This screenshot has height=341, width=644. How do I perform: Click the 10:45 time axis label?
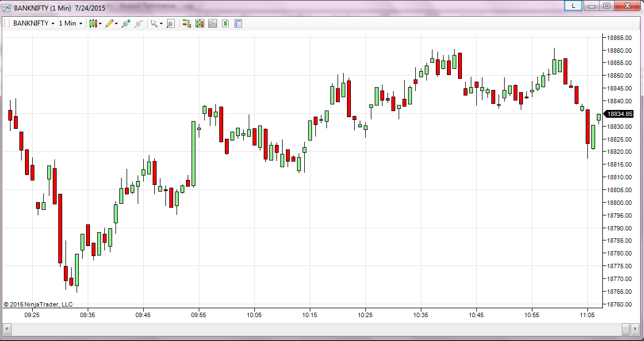476,315
